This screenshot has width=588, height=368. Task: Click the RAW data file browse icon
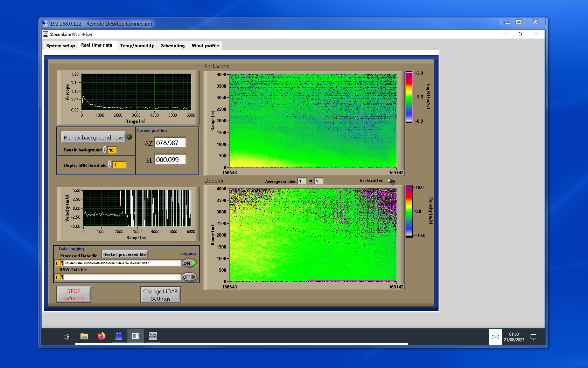coord(62,277)
